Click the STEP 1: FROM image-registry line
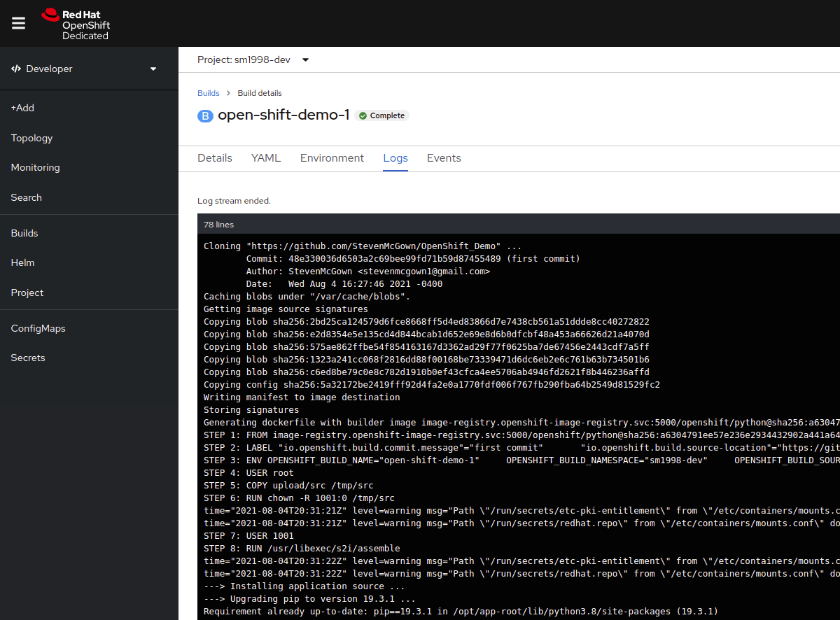840x620 pixels. point(521,435)
